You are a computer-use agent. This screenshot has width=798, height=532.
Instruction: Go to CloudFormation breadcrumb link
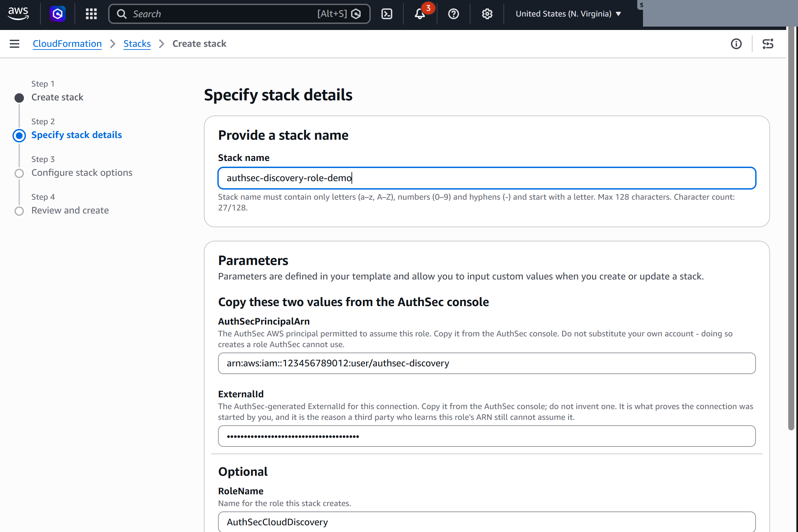67,44
